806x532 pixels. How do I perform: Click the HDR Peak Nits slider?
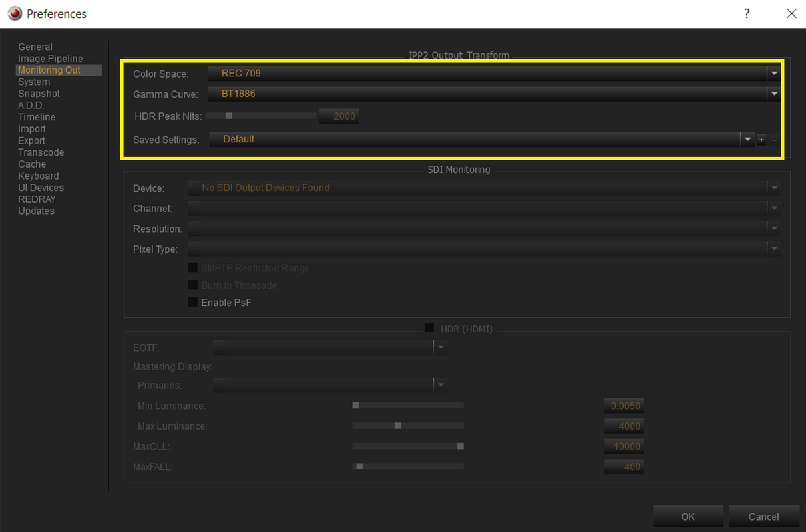[x=261, y=116]
